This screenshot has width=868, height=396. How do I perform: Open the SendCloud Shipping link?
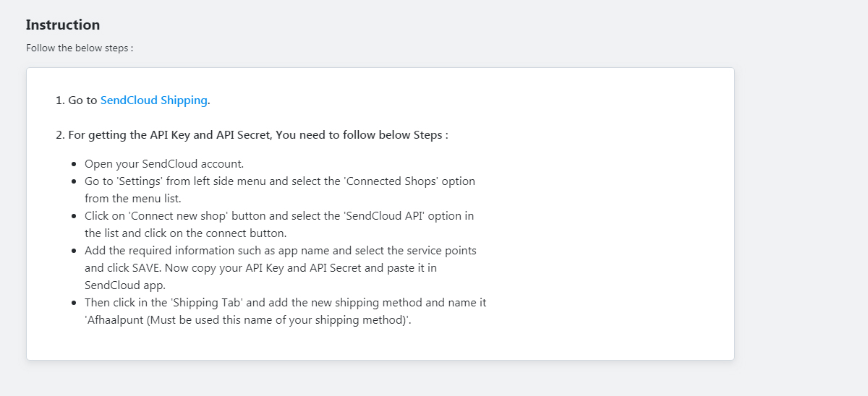pyautogui.click(x=154, y=100)
